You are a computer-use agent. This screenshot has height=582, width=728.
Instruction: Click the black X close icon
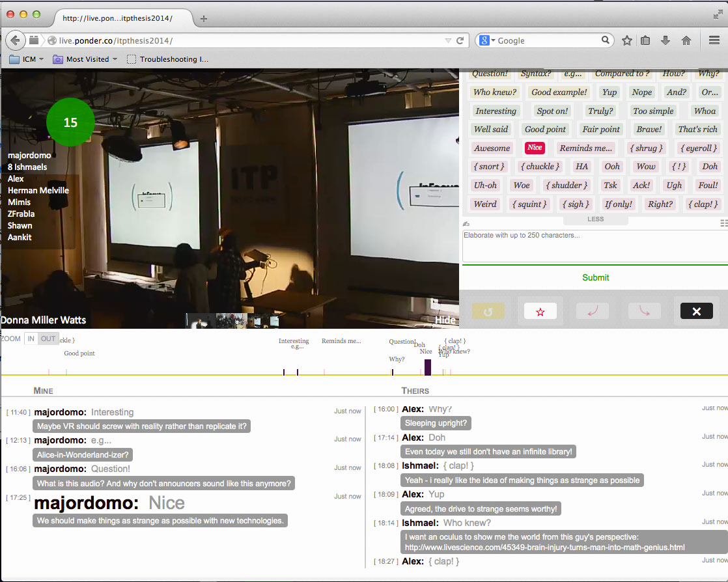(696, 311)
